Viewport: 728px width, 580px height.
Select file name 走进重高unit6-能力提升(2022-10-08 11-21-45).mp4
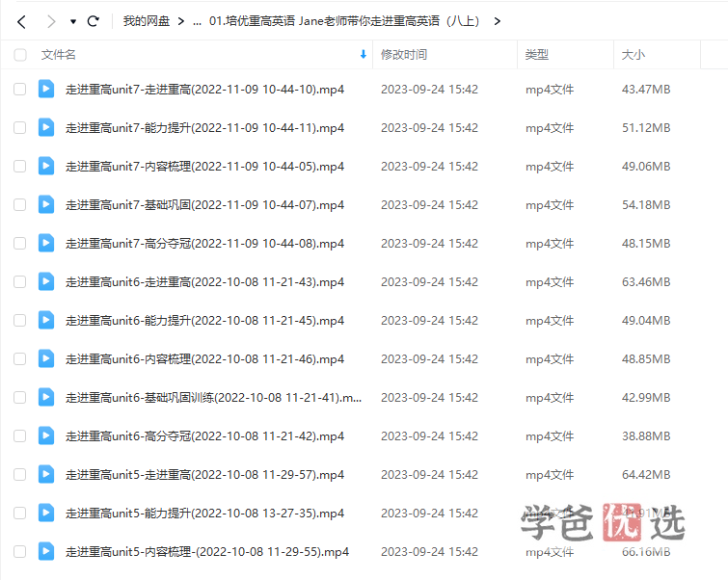(x=204, y=320)
